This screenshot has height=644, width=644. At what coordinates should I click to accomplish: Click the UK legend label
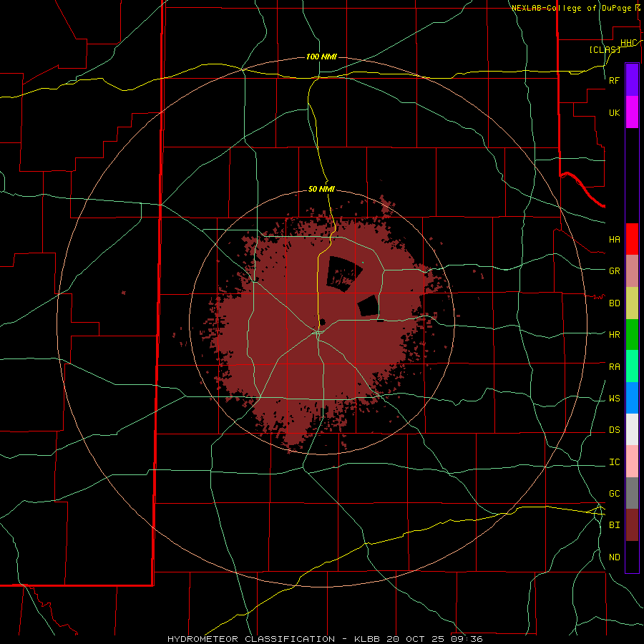614,112
